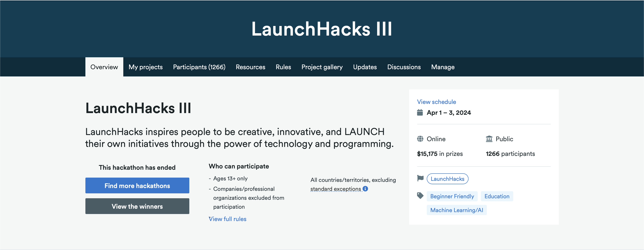
Task: Select the LaunchHacks organizer pill
Action: (x=447, y=179)
